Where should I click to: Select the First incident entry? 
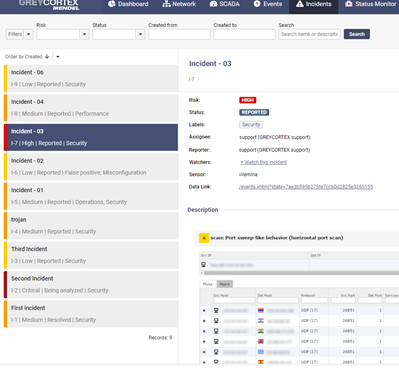click(91, 314)
